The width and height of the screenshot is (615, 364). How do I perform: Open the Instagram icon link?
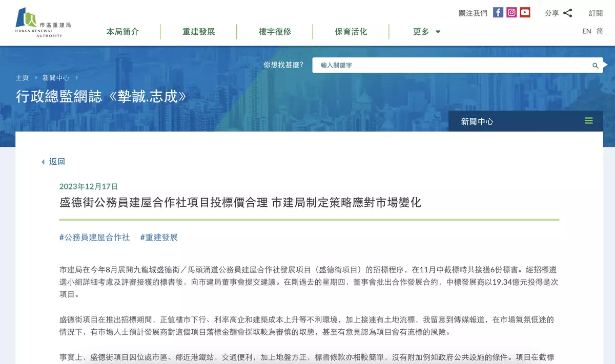tap(511, 13)
